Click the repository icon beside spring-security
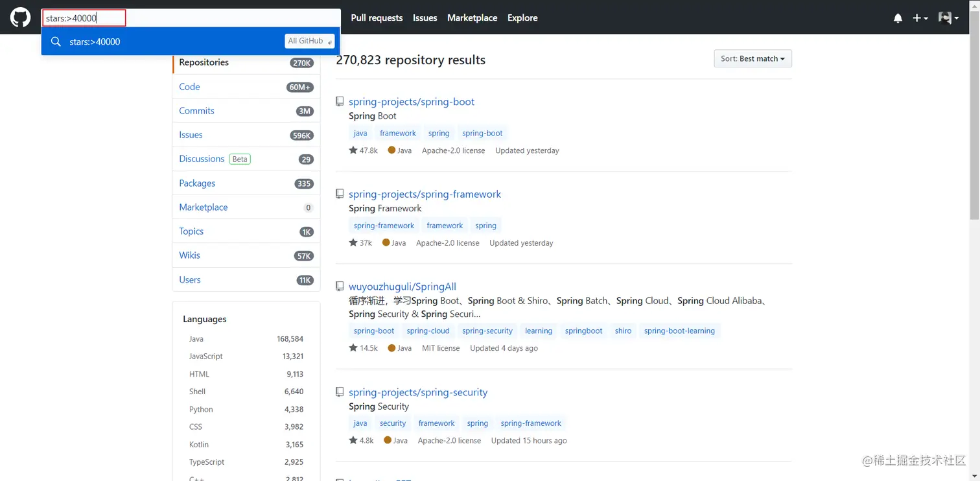Image resolution: width=980 pixels, height=481 pixels. [340, 392]
